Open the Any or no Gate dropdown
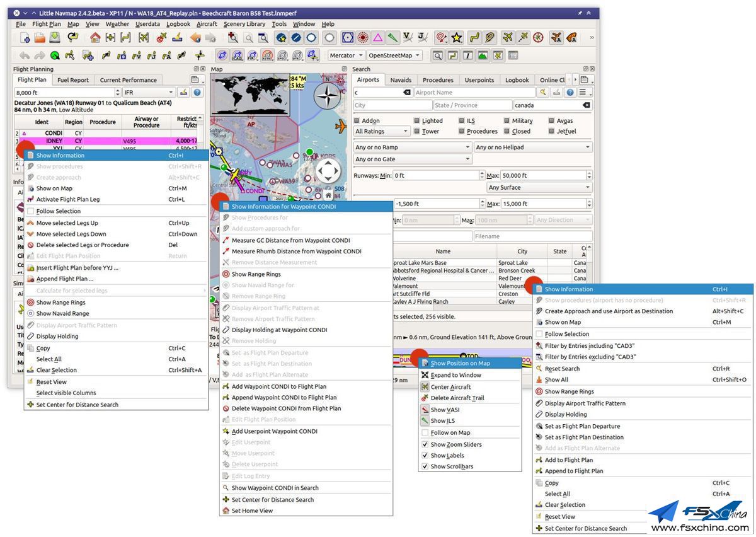 coord(413,159)
